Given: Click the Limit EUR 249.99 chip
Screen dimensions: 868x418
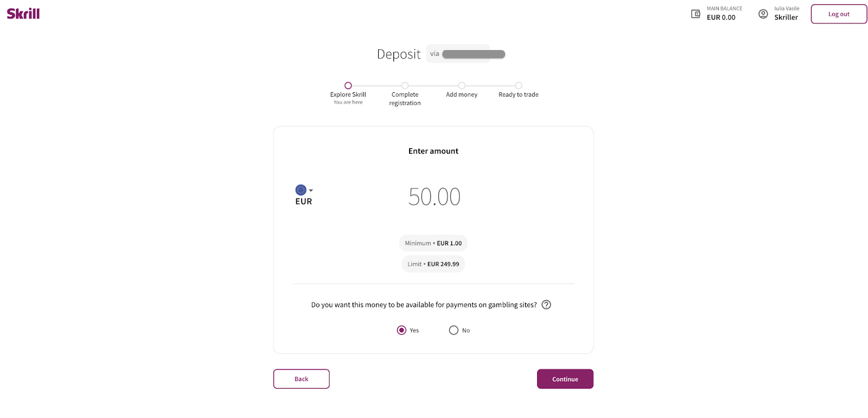Looking at the screenshot, I should (433, 264).
